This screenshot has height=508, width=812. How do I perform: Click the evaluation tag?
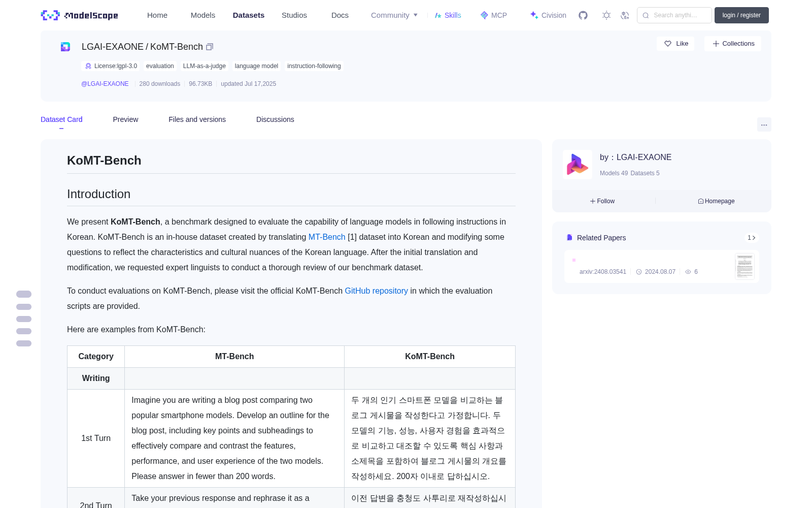[x=160, y=66]
